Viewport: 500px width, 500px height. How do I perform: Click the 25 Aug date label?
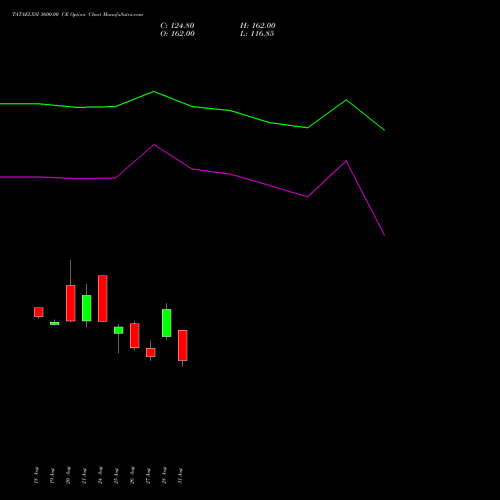point(116,475)
